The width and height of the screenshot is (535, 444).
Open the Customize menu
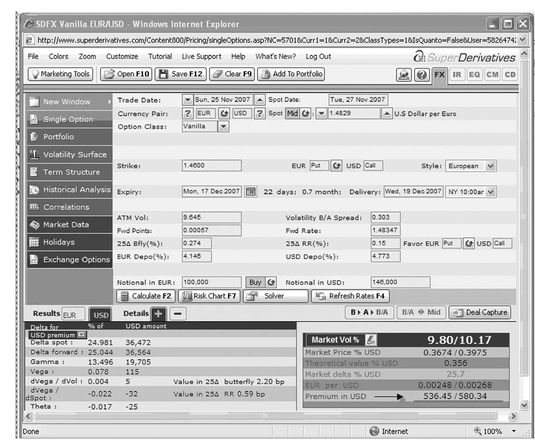(x=122, y=56)
